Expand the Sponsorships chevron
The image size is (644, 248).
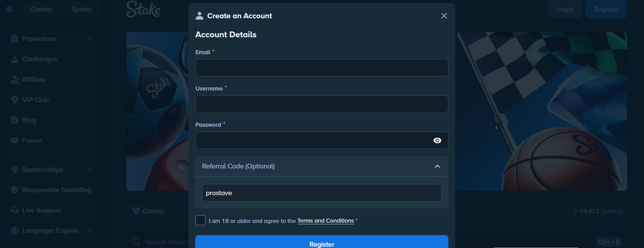(x=90, y=169)
